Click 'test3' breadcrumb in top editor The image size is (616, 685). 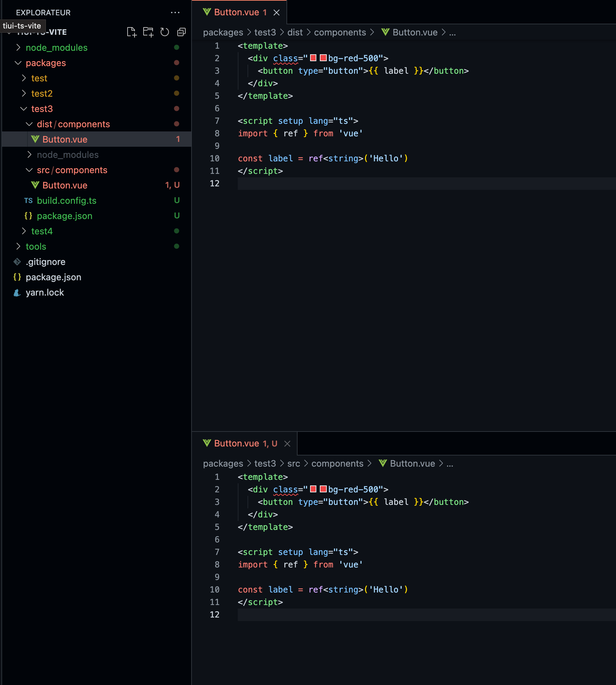pyautogui.click(x=265, y=32)
